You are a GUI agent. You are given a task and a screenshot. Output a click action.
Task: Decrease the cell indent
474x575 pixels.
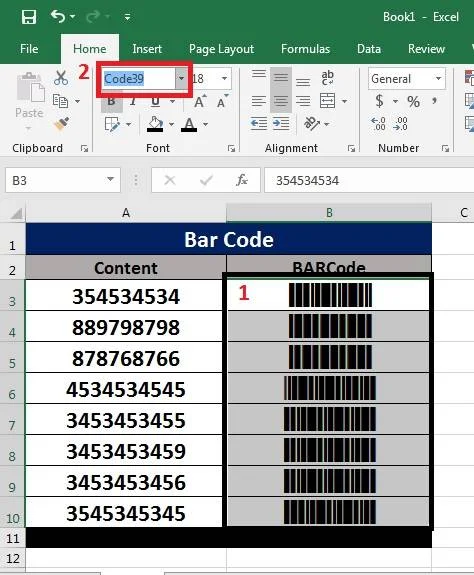[x=259, y=124]
